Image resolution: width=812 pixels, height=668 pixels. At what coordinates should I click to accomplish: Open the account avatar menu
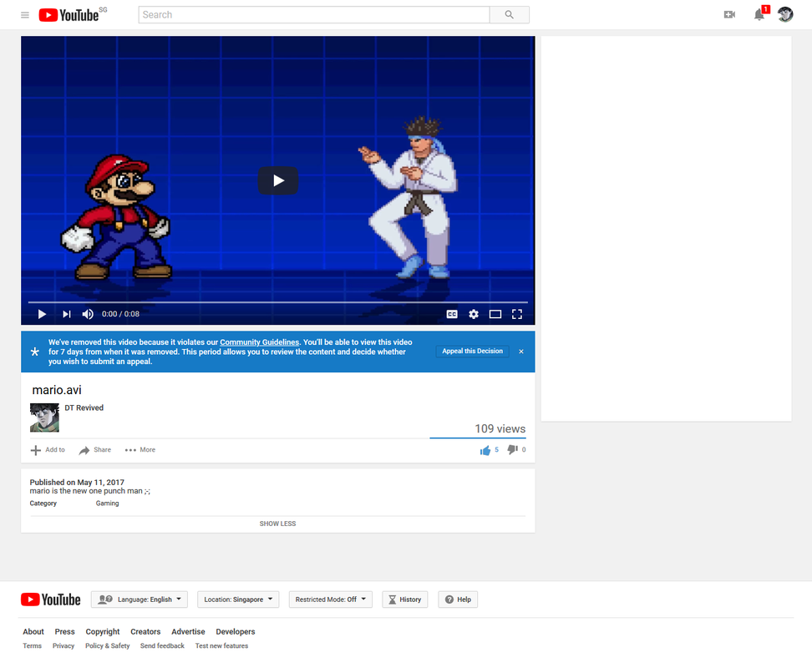[785, 14]
